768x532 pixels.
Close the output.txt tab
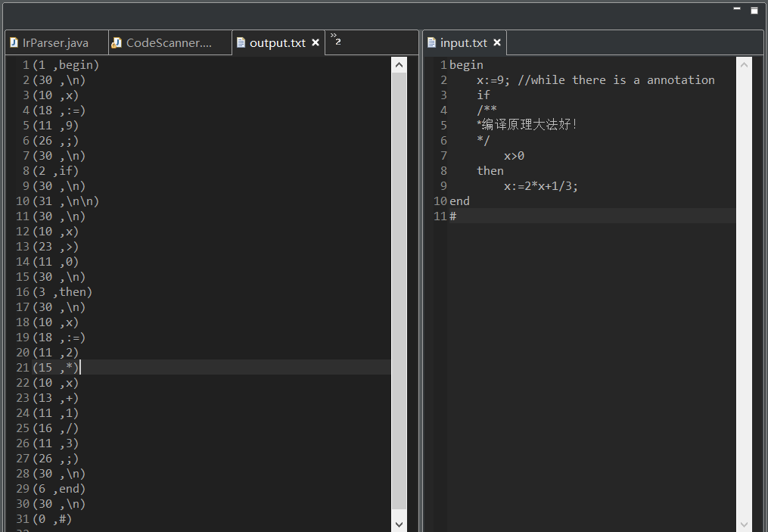[x=316, y=42]
